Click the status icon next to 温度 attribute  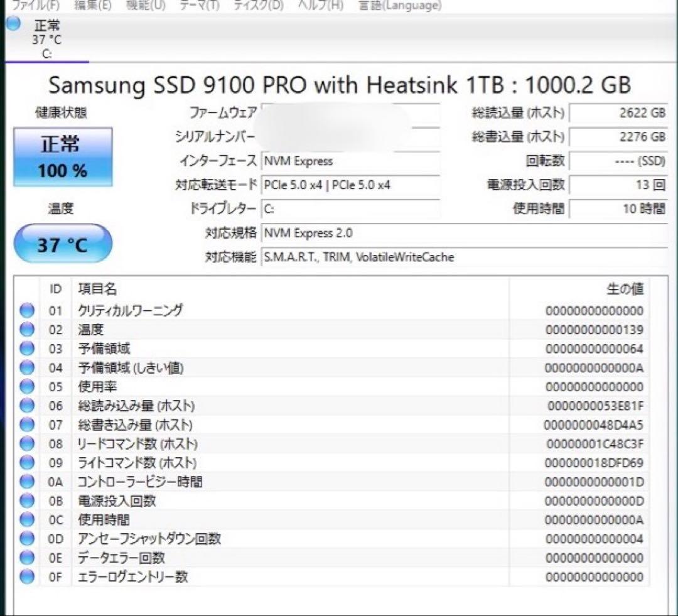(26, 329)
